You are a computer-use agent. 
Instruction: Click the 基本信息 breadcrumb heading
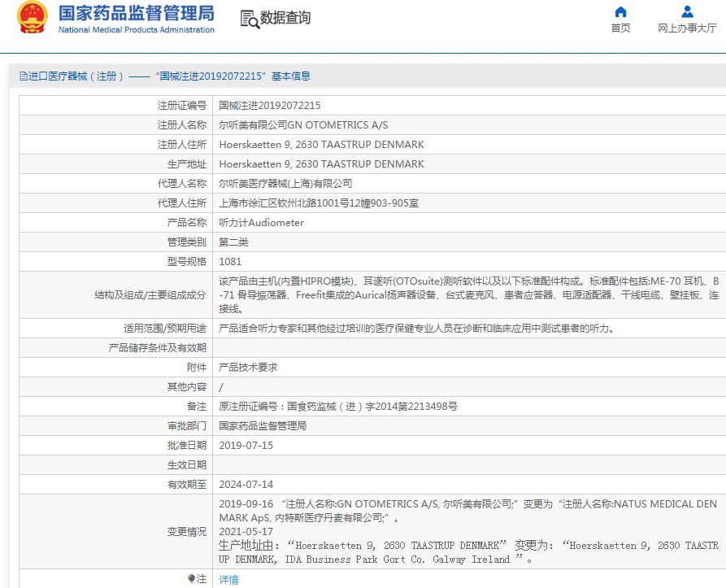[x=291, y=76]
